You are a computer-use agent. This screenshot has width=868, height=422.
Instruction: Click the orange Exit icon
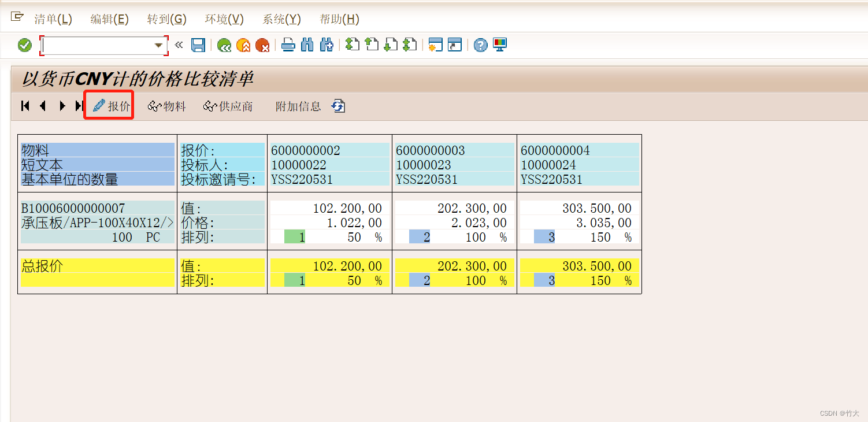click(243, 45)
